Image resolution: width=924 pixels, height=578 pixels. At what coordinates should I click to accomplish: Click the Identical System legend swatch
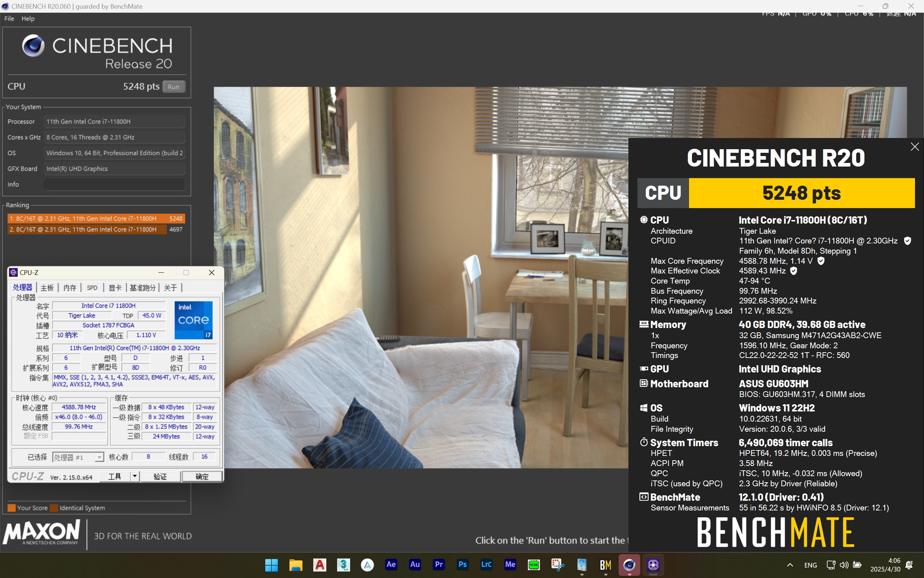coord(54,508)
